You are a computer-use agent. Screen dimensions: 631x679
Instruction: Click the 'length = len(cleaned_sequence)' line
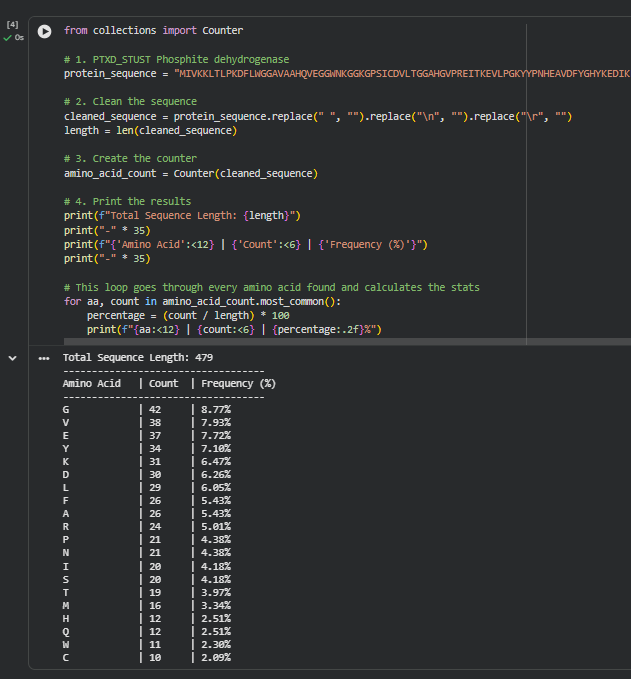150,131
